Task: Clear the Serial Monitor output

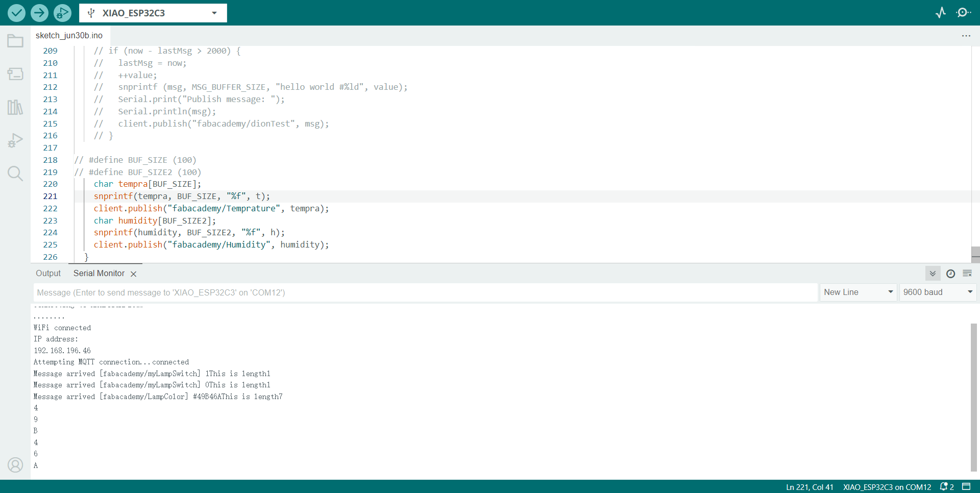Action: [967, 274]
